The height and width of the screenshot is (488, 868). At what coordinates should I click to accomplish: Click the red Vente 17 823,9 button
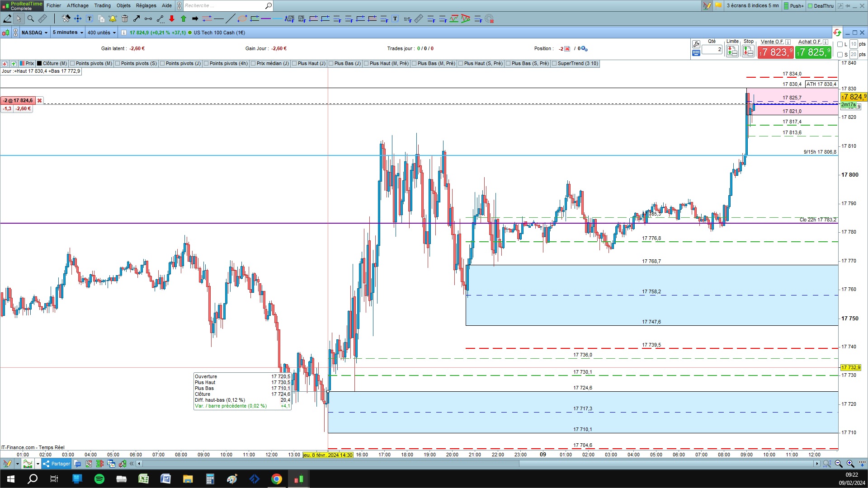point(776,52)
